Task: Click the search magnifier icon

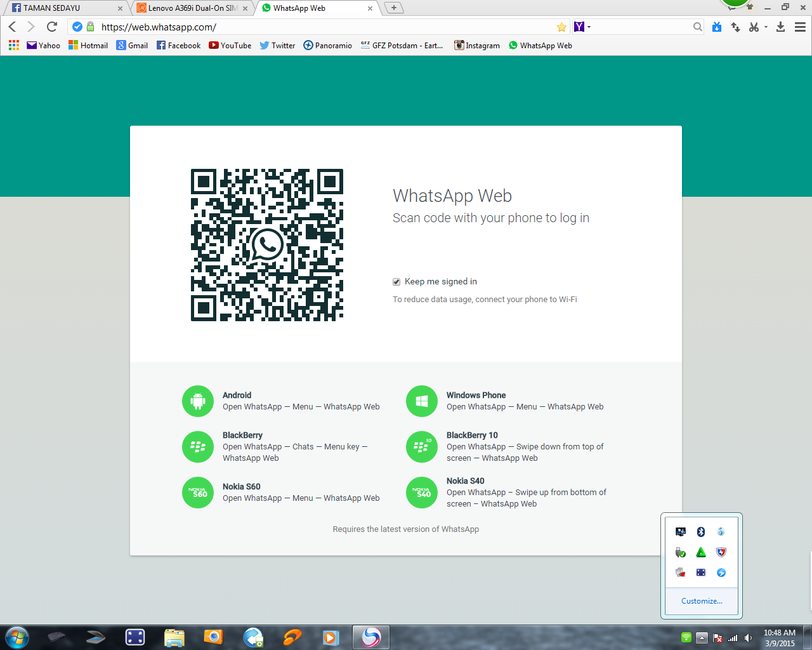Action: [698, 27]
